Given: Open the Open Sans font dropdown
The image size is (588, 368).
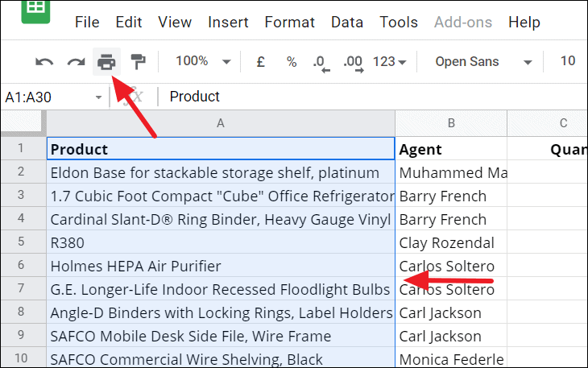Looking at the screenshot, I should tap(483, 62).
